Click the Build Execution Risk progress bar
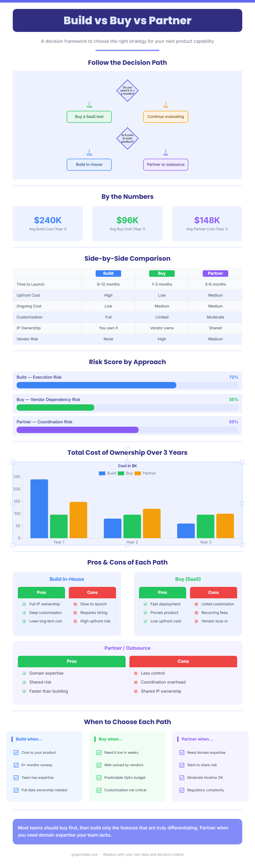Viewport: 255px width, 868px height. pyautogui.click(x=127, y=385)
